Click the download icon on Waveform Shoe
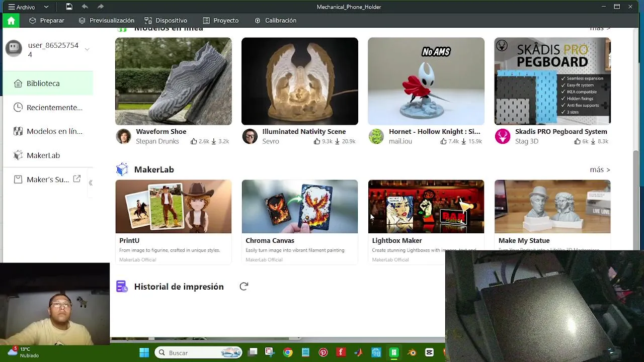The width and height of the screenshot is (644, 362). pos(214,141)
